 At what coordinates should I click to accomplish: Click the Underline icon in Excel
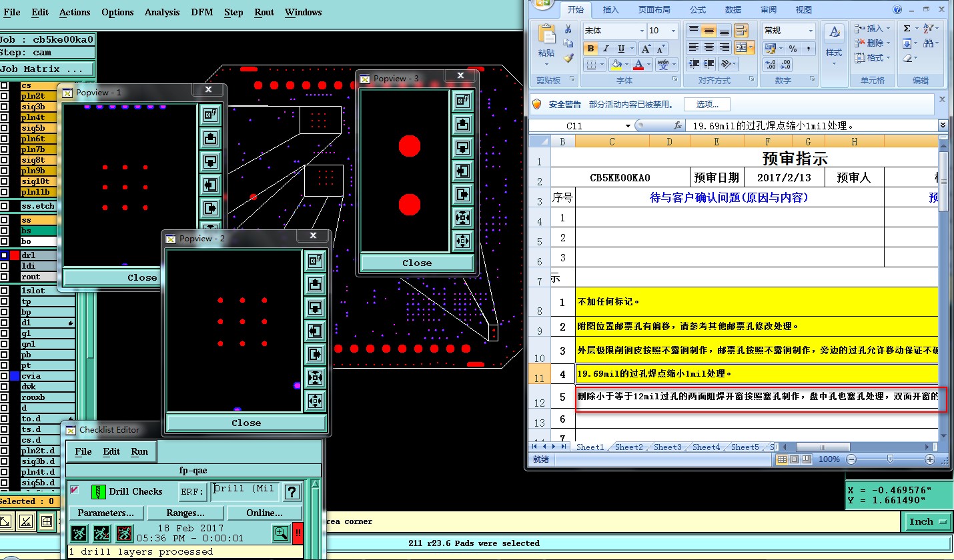(621, 49)
